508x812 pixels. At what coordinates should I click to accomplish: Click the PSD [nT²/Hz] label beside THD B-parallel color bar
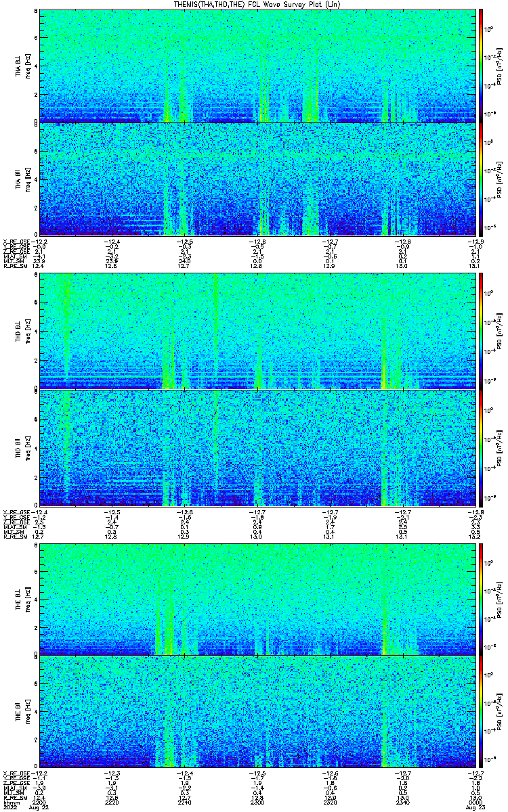[x=500, y=448]
